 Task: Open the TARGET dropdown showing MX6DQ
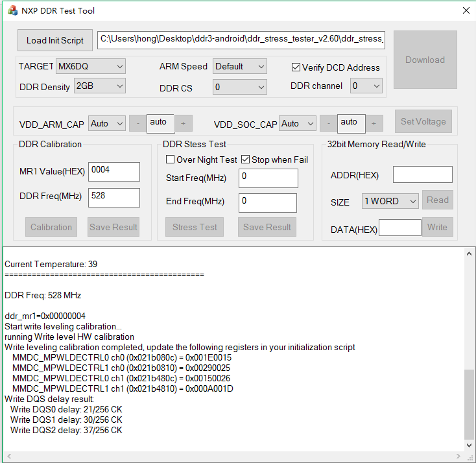click(90, 66)
